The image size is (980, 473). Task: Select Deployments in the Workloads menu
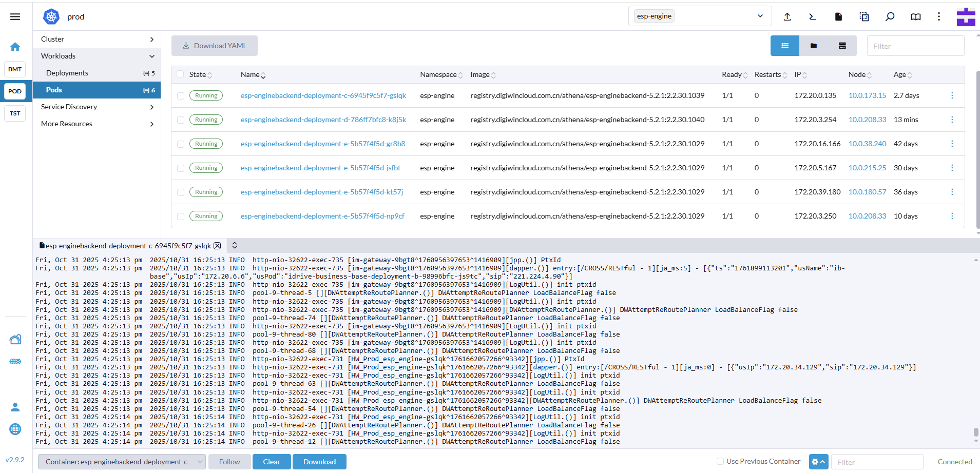coord(67,73)
